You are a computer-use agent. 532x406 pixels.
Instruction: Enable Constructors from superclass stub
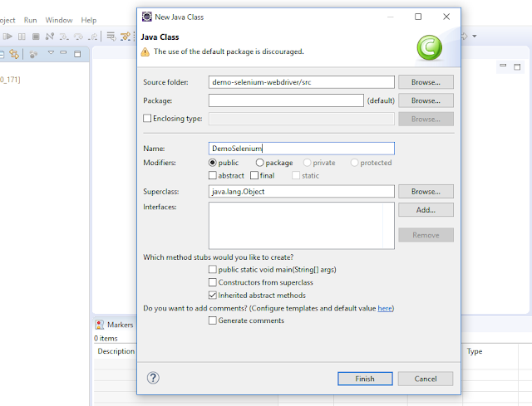[213, 282]
